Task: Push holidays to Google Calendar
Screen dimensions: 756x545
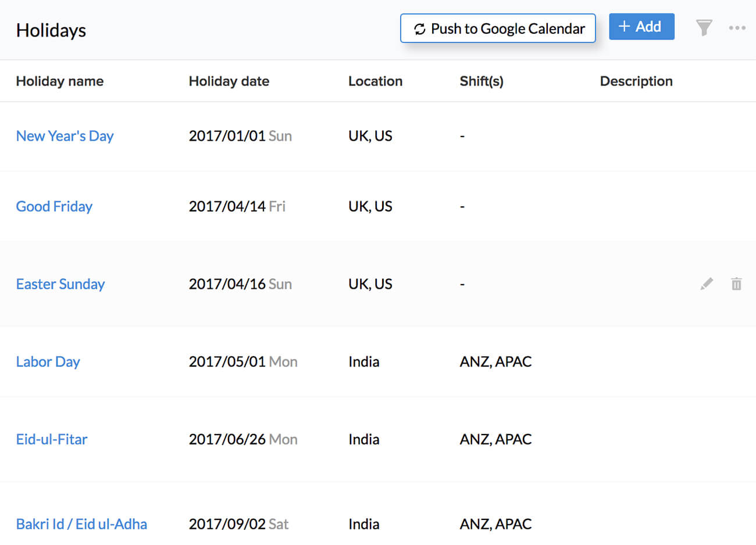Action: (498, 28)
